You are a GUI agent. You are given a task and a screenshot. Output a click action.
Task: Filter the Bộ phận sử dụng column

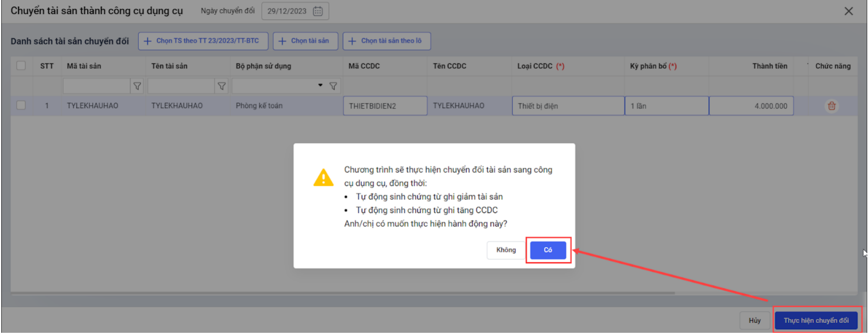333,86
